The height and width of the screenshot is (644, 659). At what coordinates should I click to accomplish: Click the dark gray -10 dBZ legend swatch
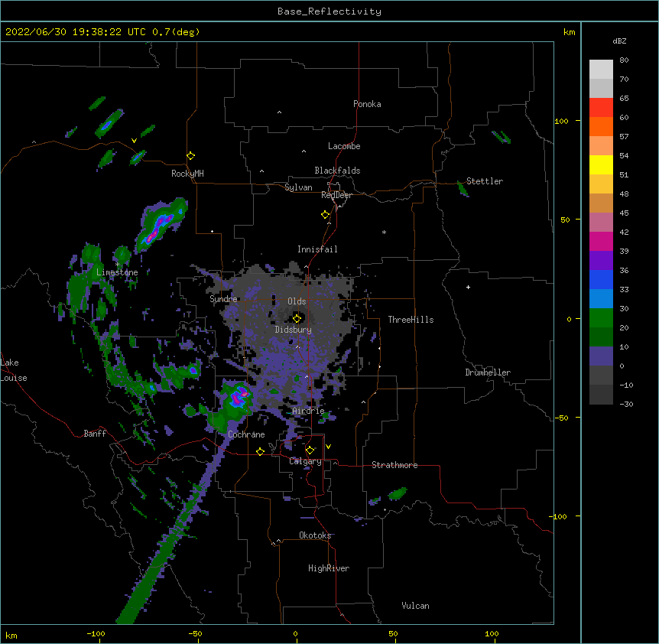(x=601, y=395)
